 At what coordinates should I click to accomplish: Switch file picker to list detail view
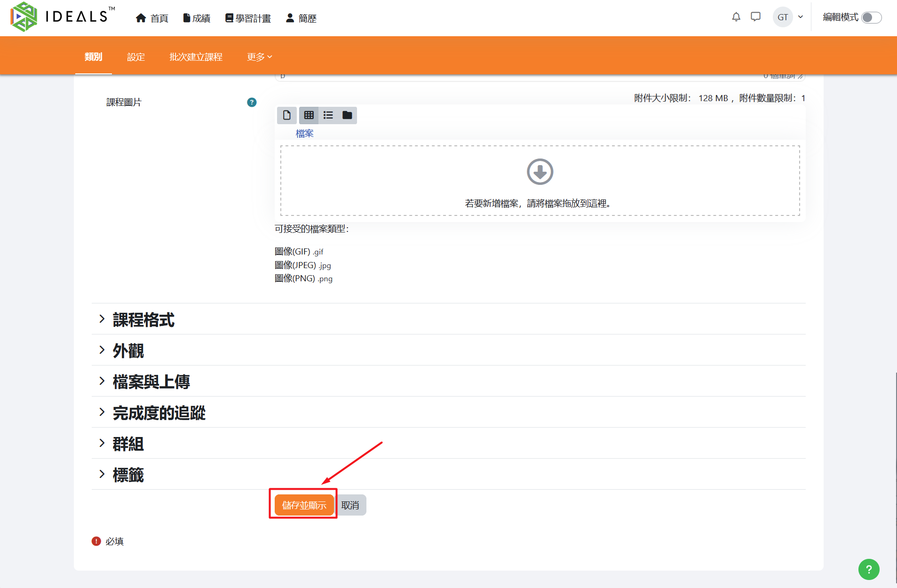328,115
